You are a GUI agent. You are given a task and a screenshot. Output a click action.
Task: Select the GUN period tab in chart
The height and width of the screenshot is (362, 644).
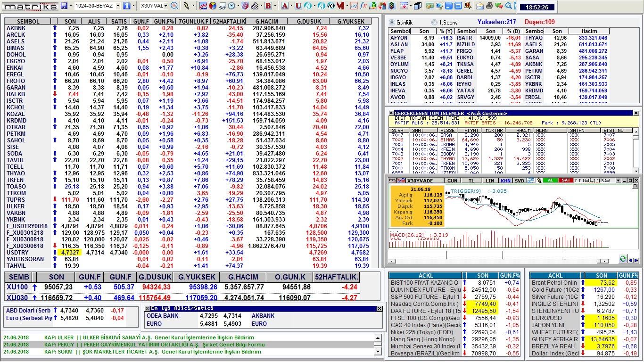click(452, 181)
